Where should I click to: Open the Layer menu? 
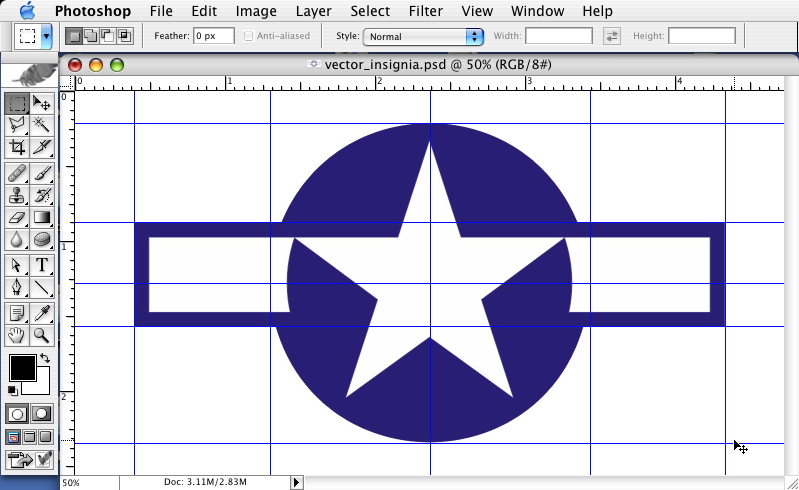coord(313,11)
